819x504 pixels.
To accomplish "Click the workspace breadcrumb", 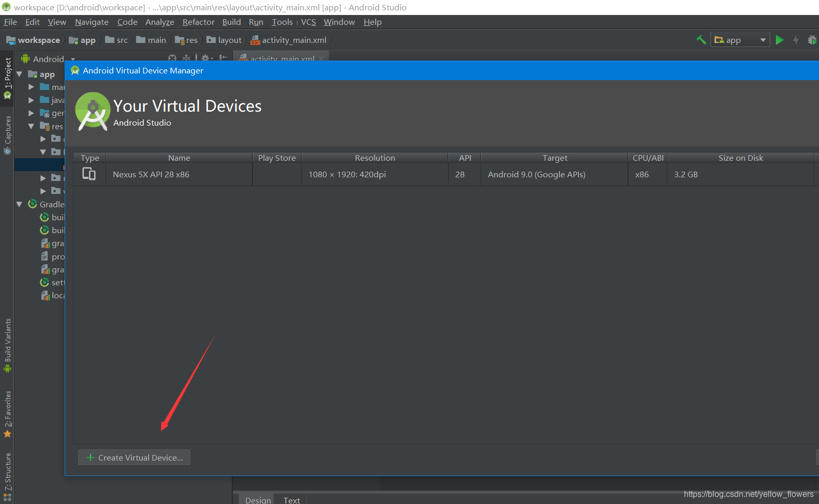I will 33,40.
